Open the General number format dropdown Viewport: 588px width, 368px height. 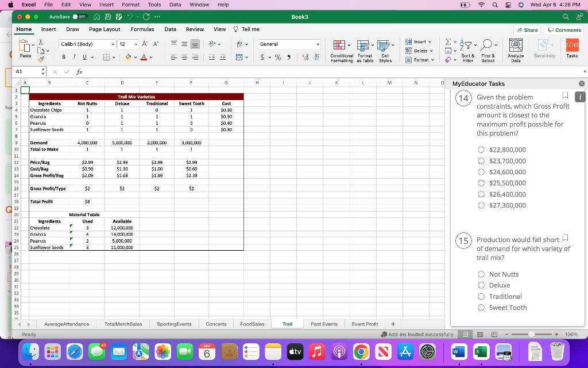(289, 44)
